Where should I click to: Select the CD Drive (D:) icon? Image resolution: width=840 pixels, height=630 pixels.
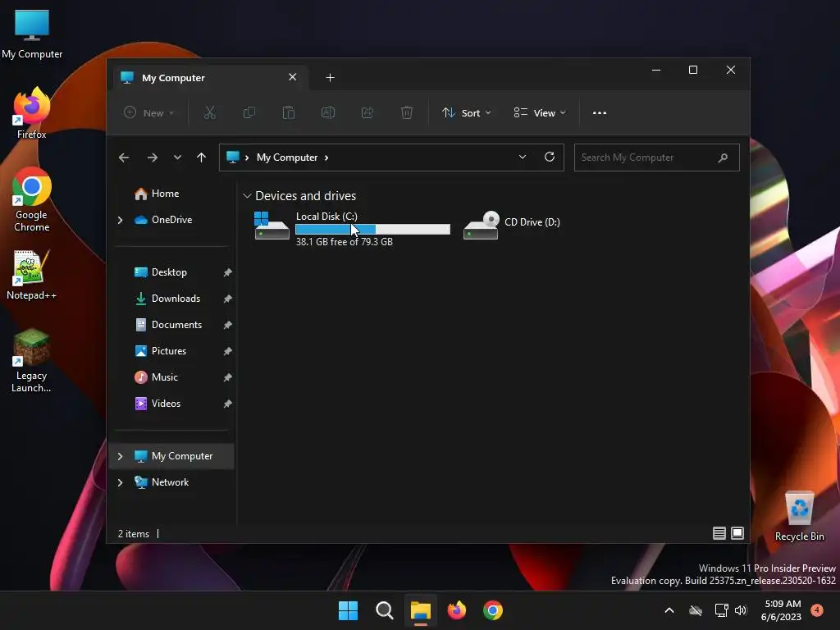481,226
